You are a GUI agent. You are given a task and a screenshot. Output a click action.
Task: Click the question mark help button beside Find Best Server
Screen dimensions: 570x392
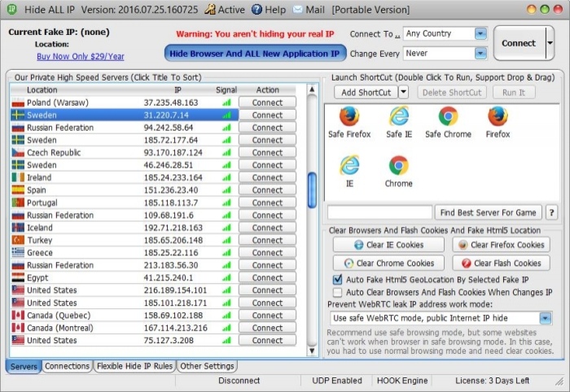tap(551, 213)
